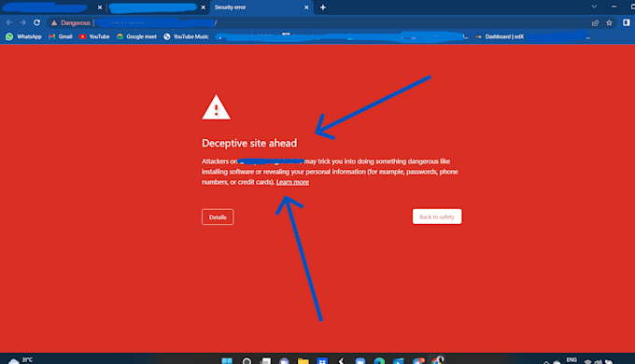Click the share page icon in address bar

point(595,23)
